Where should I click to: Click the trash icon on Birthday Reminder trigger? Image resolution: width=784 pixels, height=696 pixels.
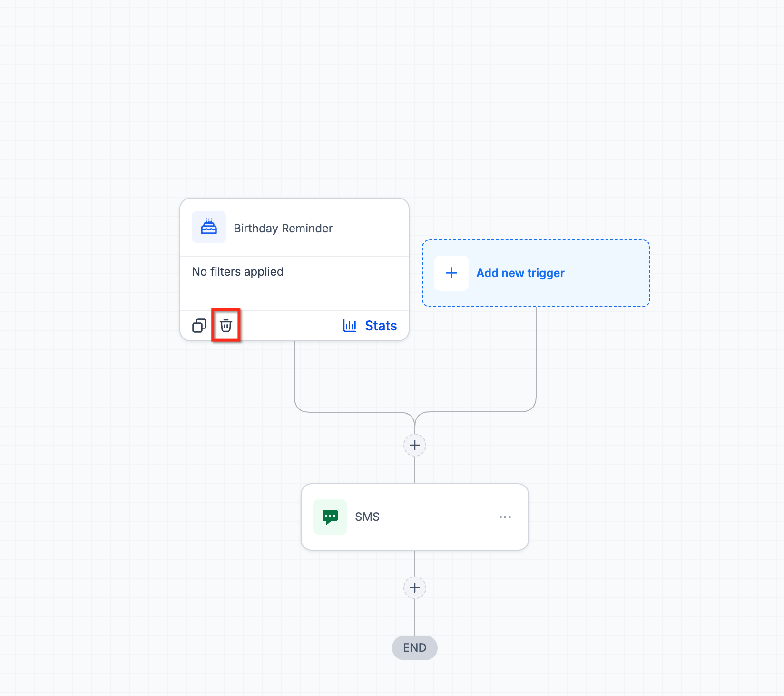pyautogui.click(x=226, y=326)
